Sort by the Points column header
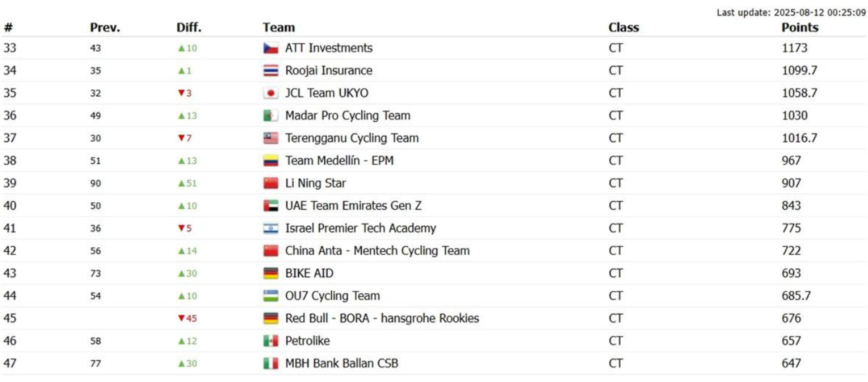This screenshot has width=868, height=382. [800, 28]
